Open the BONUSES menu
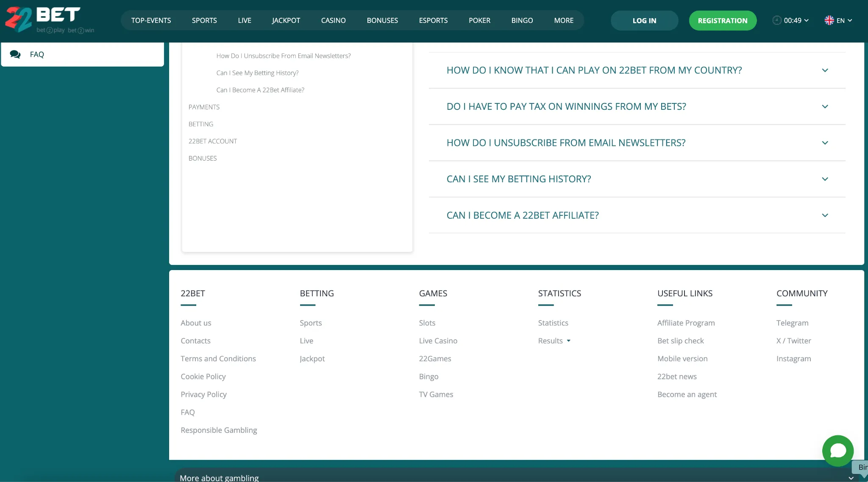868x482 pixels. click(x=382, y=20)
